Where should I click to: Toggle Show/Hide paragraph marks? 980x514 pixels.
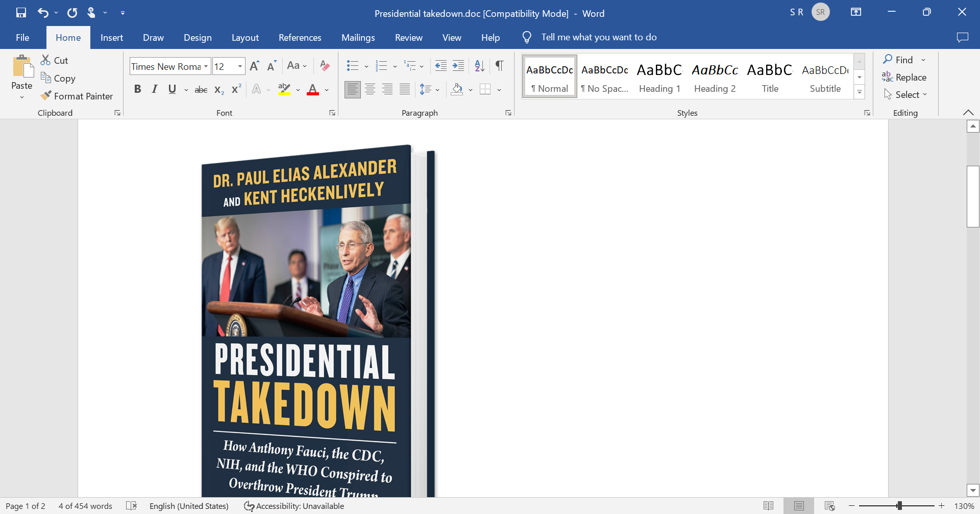point(500,66)
